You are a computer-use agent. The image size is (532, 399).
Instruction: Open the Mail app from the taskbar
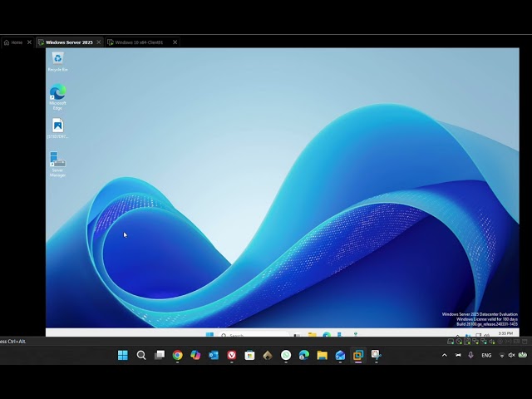coord(340,355)
